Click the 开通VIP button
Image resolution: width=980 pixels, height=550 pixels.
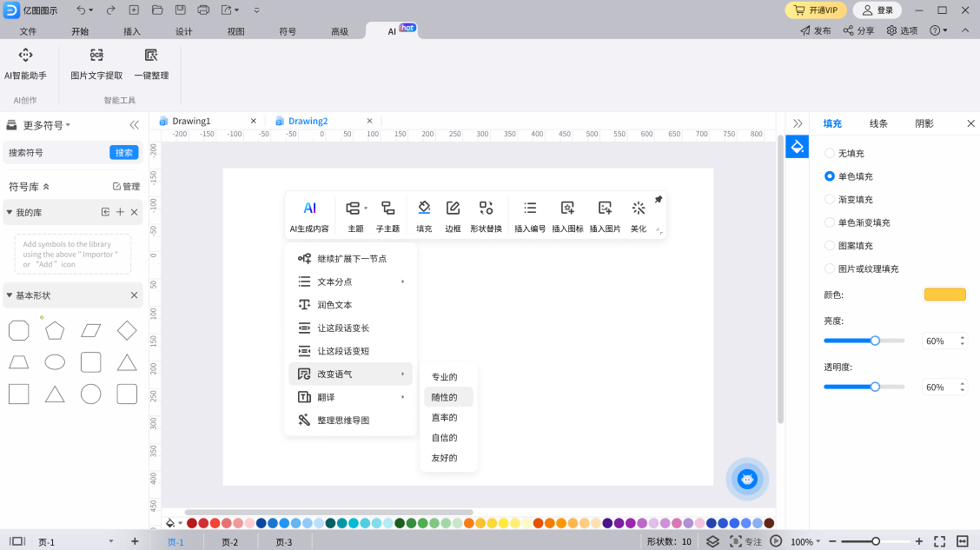[816, 10]
